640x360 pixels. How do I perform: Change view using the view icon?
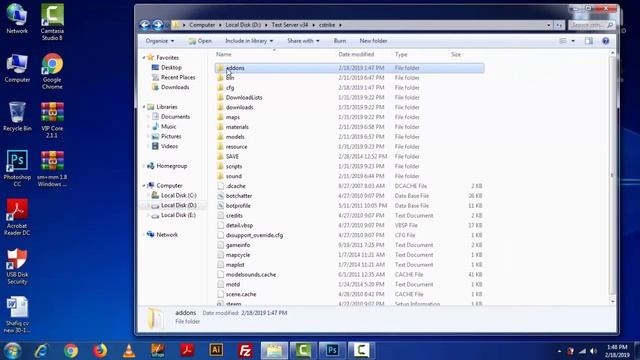pos(563,41)
